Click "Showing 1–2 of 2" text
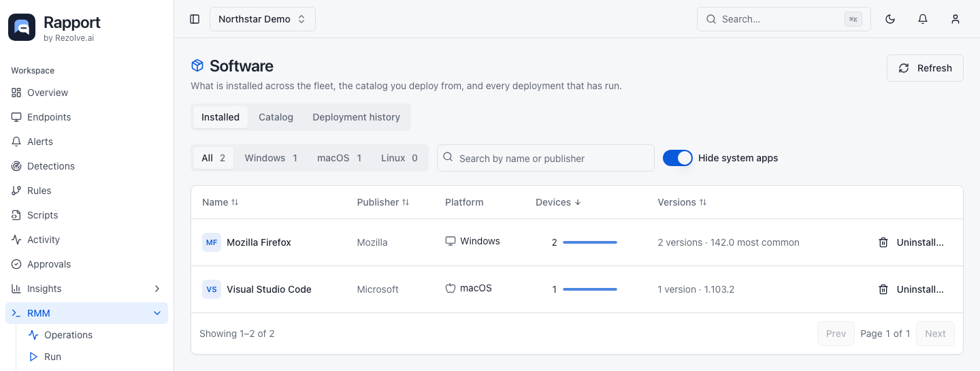 [x=237, y=334]
